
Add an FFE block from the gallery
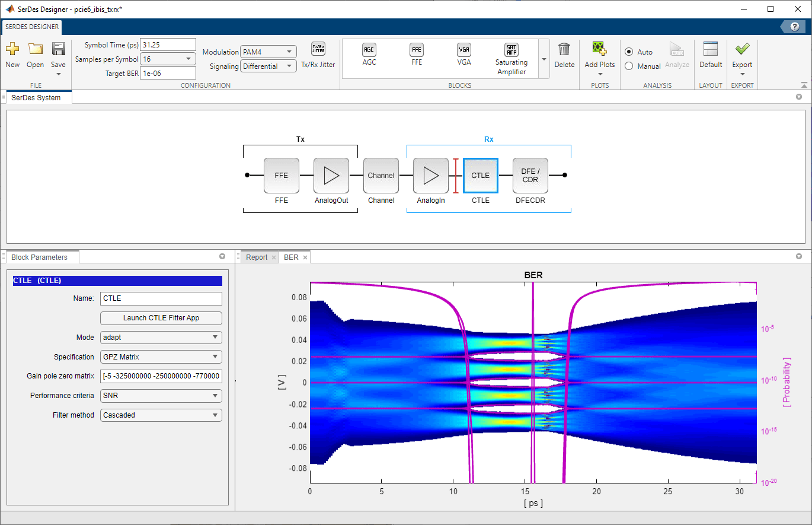click(x=417, y=55)
